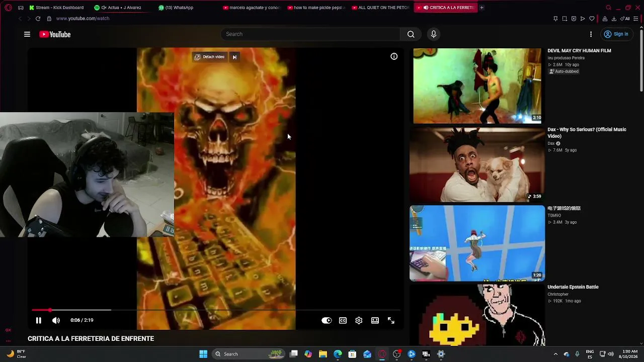Pause the video
This screenshot has width=644, height=362.
point(38,320)
